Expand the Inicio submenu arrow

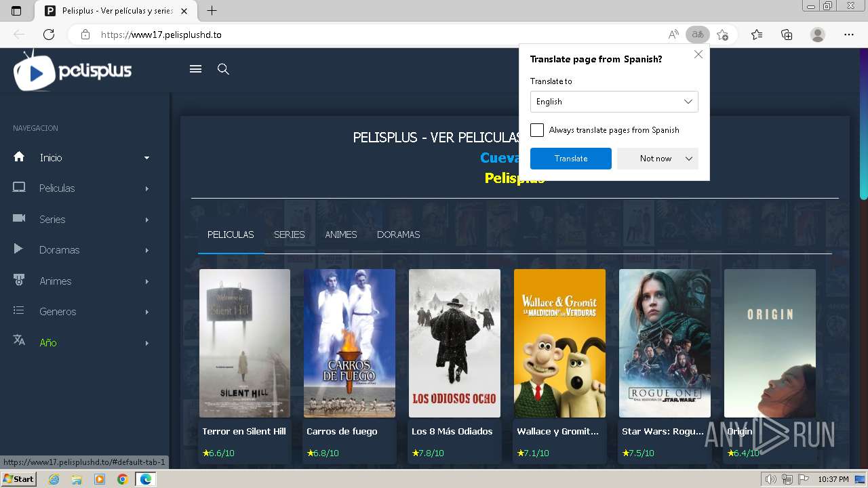coord(146,158)
